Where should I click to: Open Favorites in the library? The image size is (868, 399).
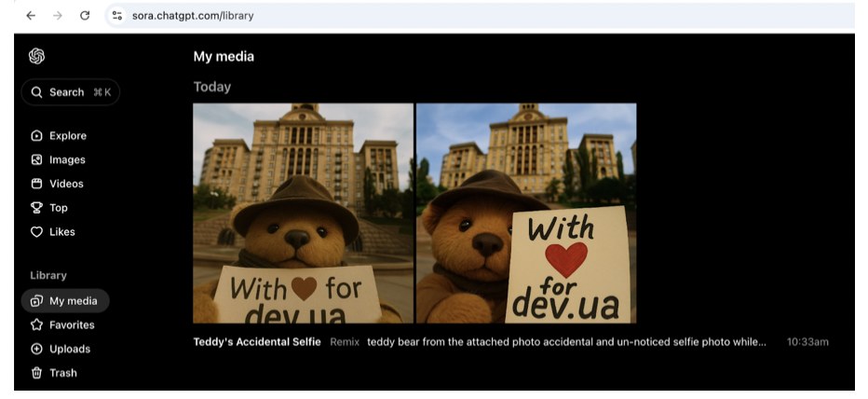(x=63, y=324)
